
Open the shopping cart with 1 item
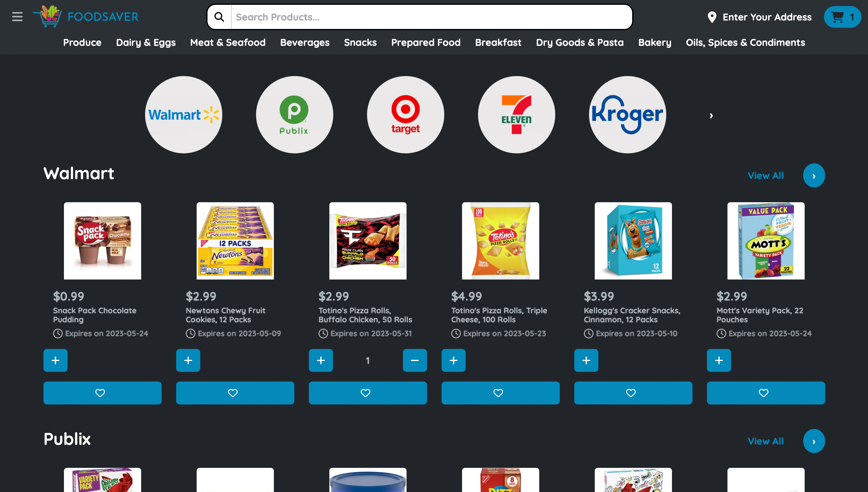842,17
